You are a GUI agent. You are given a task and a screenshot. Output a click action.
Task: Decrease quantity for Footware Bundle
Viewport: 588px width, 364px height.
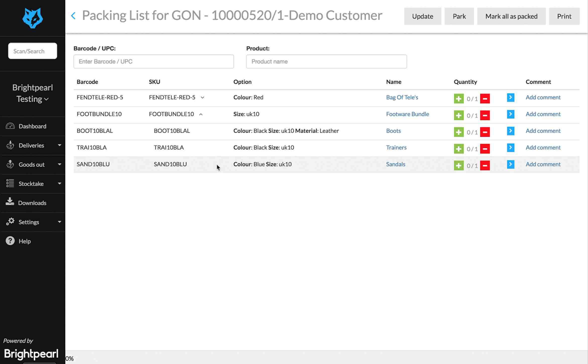485,115
